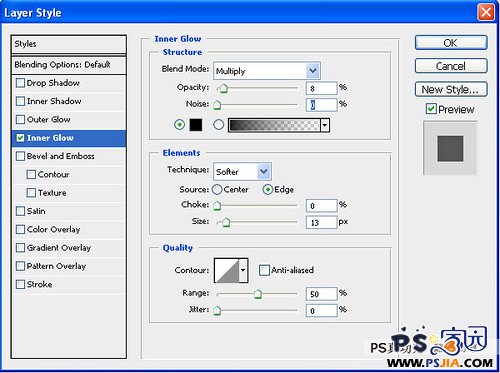Click the Range value field
Screen dimensions: 500x373
coord(321,294)
